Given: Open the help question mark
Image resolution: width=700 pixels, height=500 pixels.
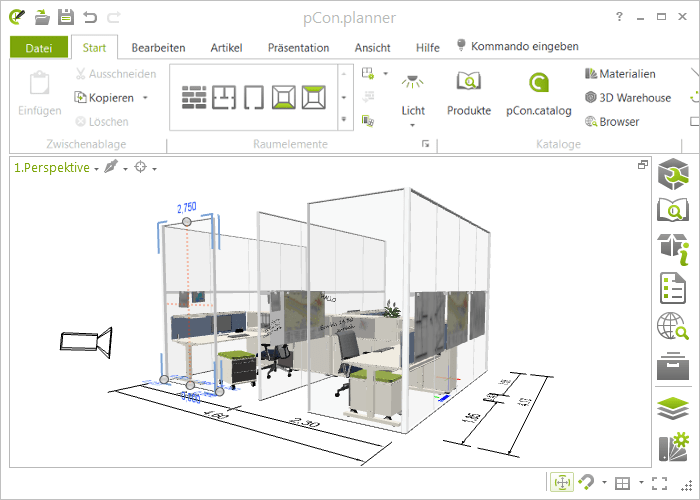Looking at the screenshot, I should pos(619,17).
